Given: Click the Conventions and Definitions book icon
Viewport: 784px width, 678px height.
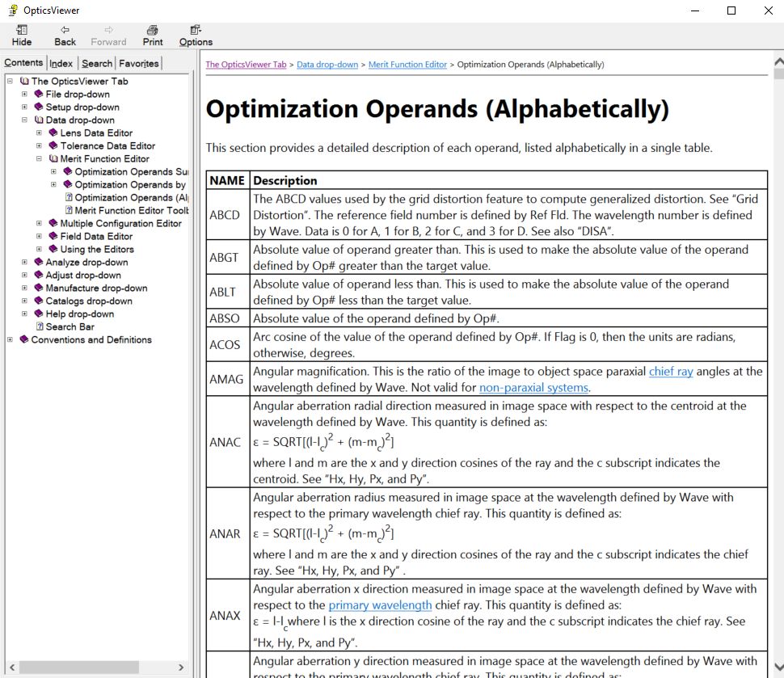Looking at the screenshot, I should (x=24, y=339).
